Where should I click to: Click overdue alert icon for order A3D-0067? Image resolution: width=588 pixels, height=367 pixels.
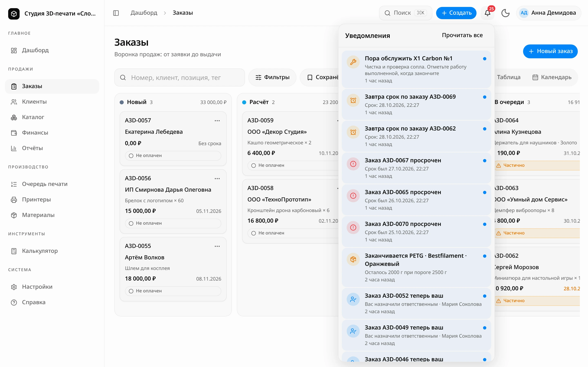point(353,164)
